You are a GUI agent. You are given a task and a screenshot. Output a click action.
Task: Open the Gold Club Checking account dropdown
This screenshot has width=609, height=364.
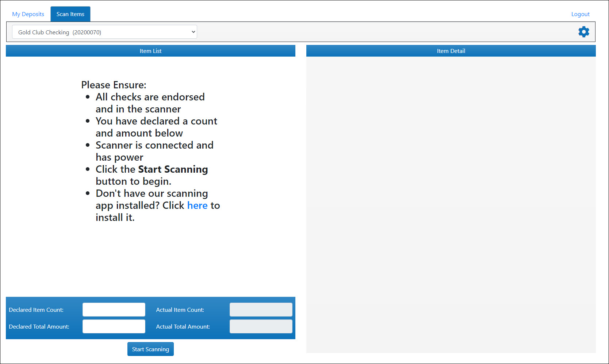[104, 32]
